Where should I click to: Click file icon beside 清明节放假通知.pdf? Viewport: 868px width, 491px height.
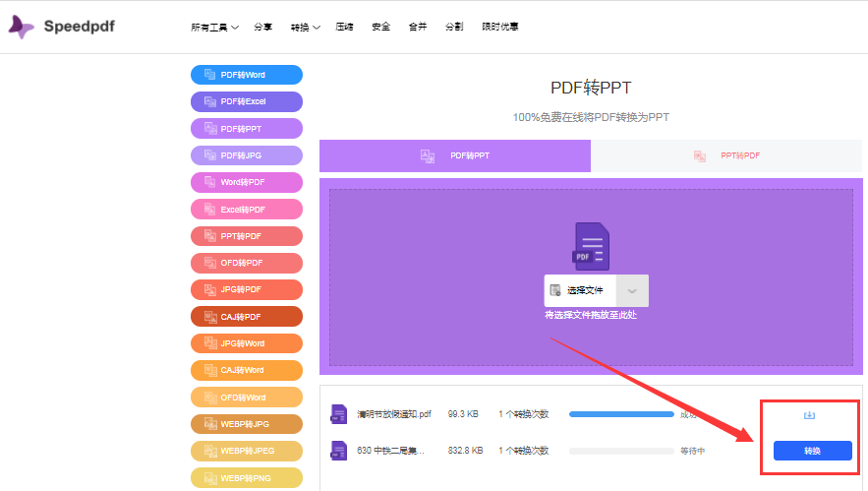click(339, 414)
